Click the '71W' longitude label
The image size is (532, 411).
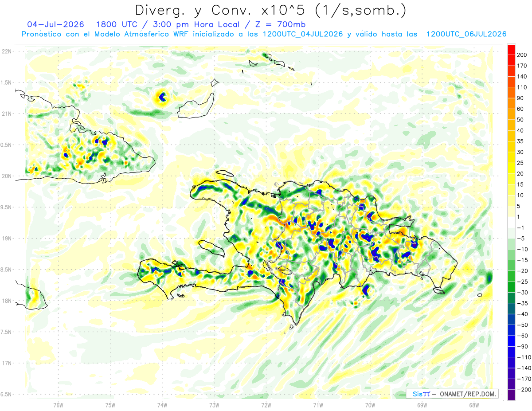pos(318,405)
